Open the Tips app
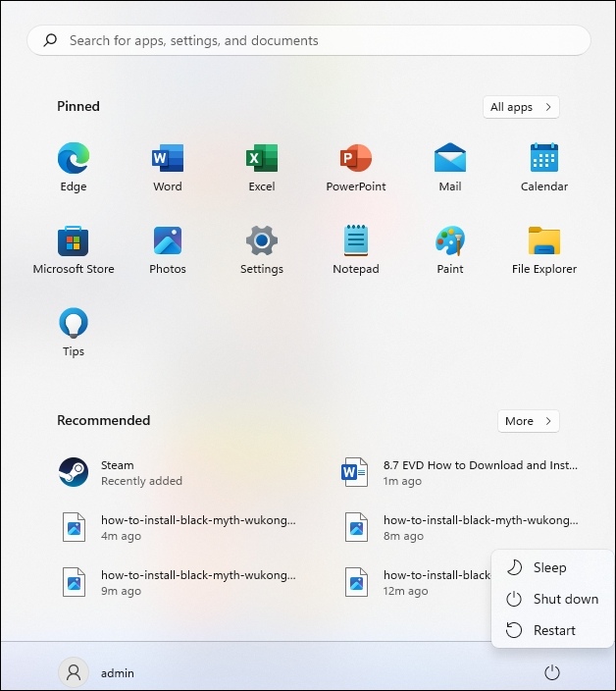The image size is (616, 691). [x=74, y=324]
